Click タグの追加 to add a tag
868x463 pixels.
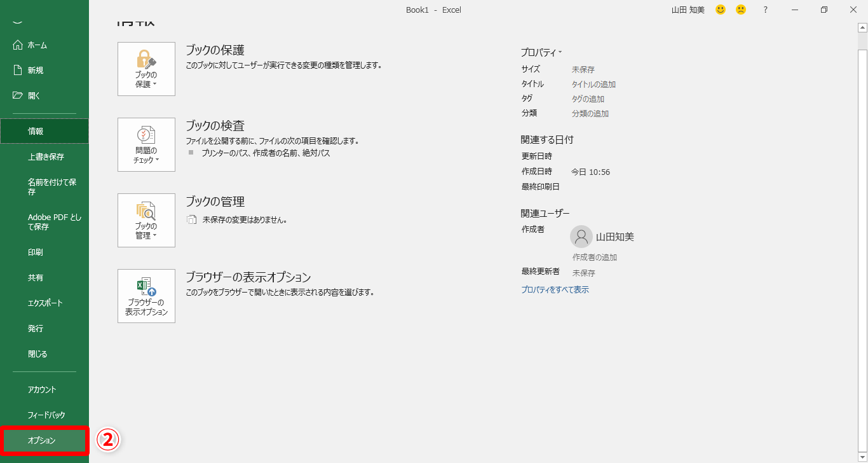pos(588,99)
